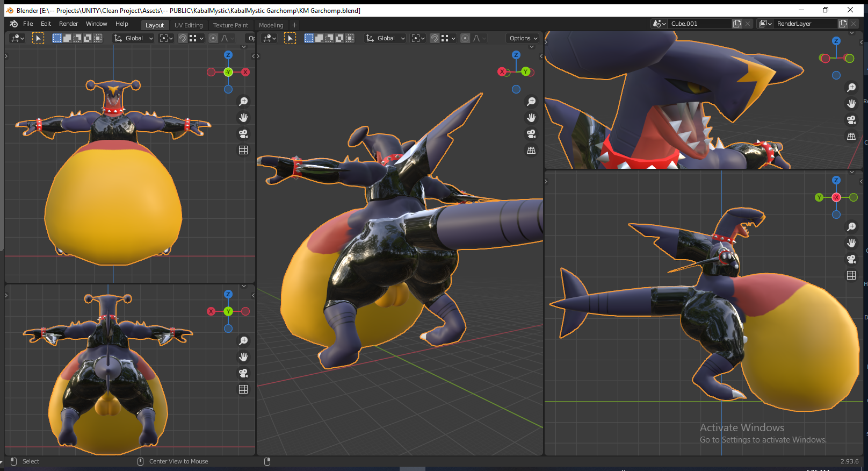Open the Global orientation dropdown in center viewport
868x471 pixels.
point(386,38)
